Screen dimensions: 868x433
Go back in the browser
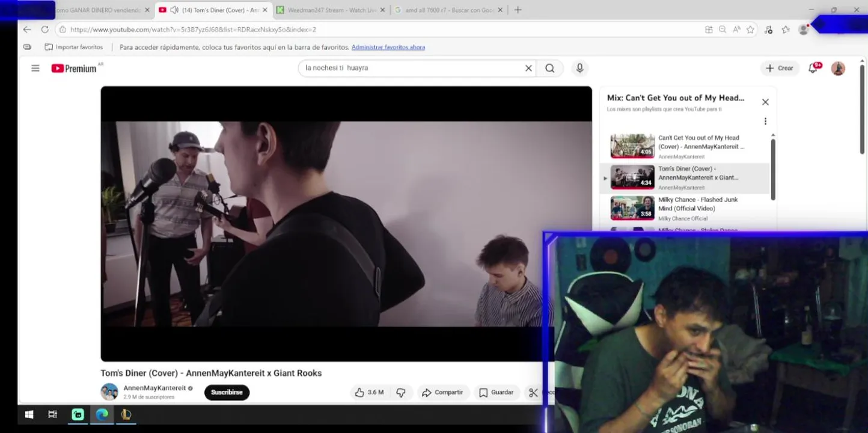click(x=27, y=29)
